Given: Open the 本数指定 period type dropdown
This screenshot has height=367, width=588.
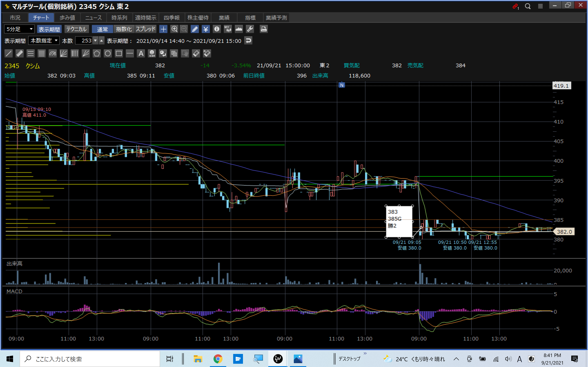Looking at the screenshot, I should (x=44, y=41).
